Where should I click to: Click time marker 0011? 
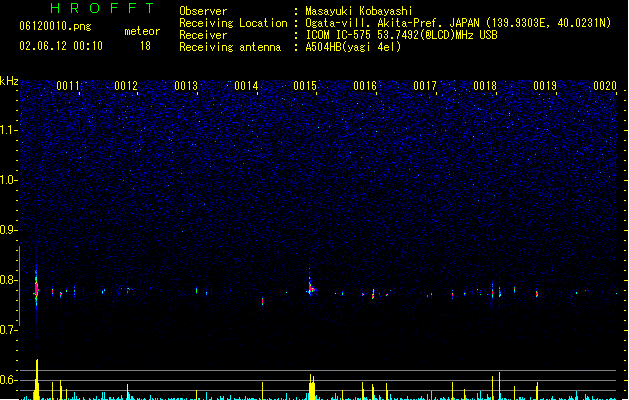[68, 86]
